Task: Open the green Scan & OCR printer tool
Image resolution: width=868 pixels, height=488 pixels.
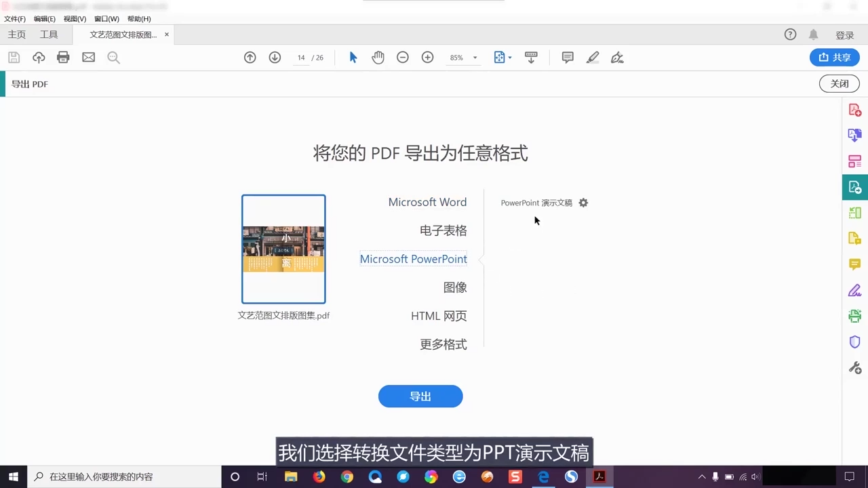Action: (855, 316)
